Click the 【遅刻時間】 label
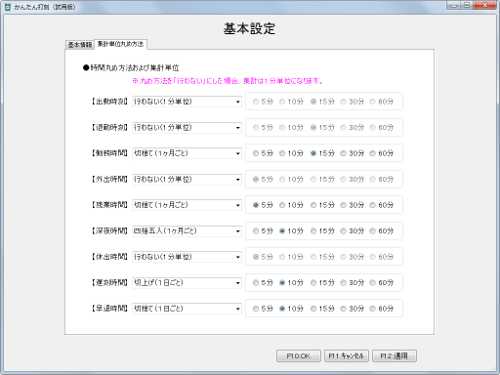The width and height of the screenshot is (500, 375). (x=109, y=283)
